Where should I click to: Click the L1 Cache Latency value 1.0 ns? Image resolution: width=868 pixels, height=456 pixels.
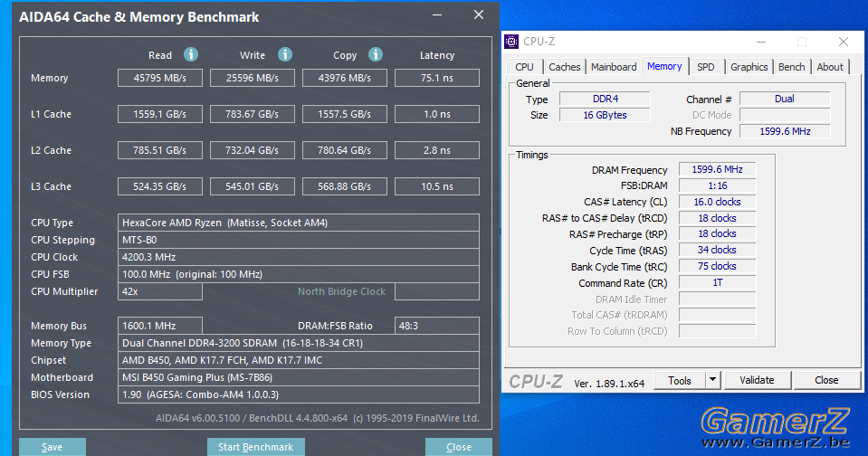coord(437,114)
